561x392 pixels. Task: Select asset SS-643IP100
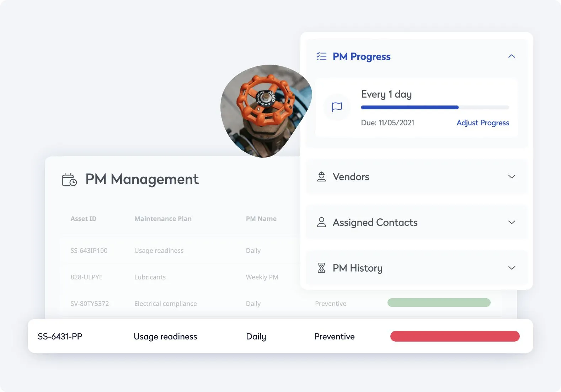89,251
